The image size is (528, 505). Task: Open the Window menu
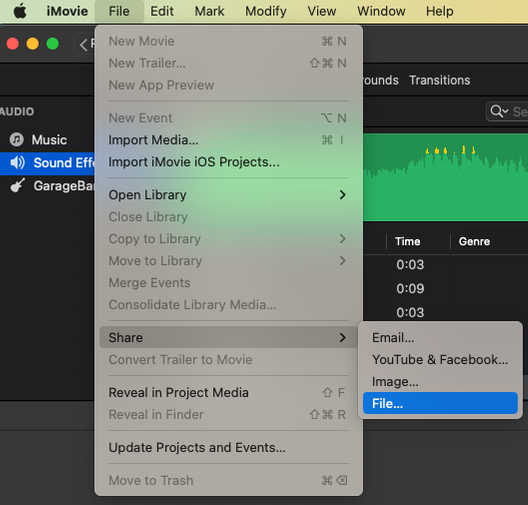click(381, 11)
